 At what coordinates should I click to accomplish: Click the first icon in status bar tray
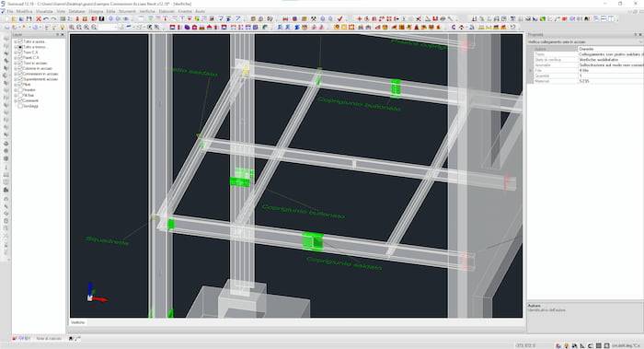(x=558, y=345)
